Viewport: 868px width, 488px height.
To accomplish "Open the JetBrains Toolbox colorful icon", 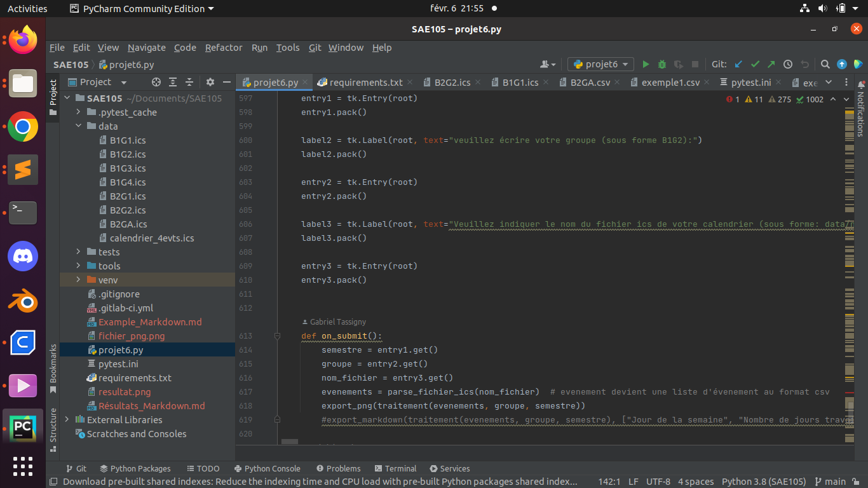I will (x=858, y=64).
